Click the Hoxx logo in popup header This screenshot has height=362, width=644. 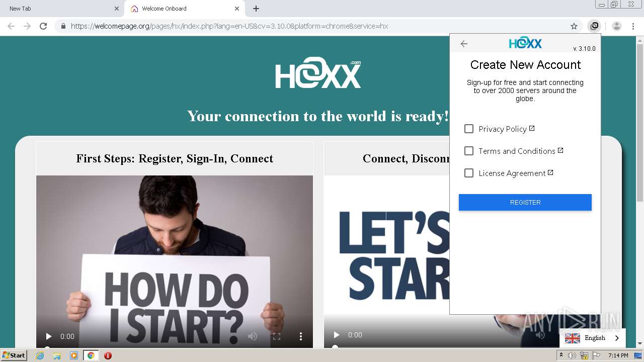[525, 43]
